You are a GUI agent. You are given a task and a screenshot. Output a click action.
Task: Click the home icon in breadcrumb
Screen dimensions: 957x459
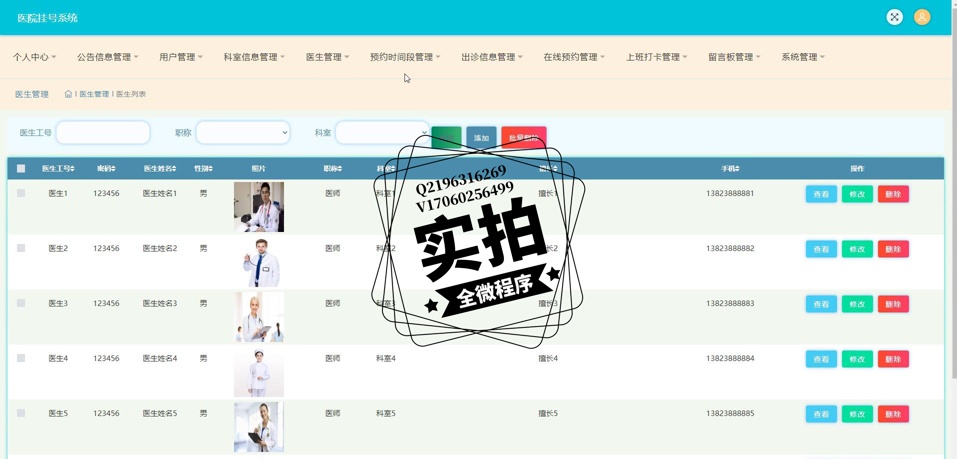point(68,94)
